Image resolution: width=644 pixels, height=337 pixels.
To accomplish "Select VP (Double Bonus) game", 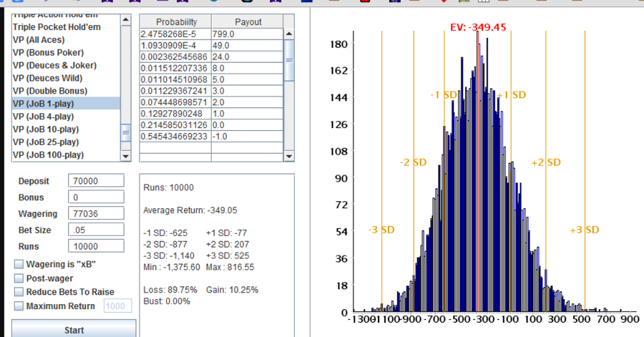I will pos(66,91).
